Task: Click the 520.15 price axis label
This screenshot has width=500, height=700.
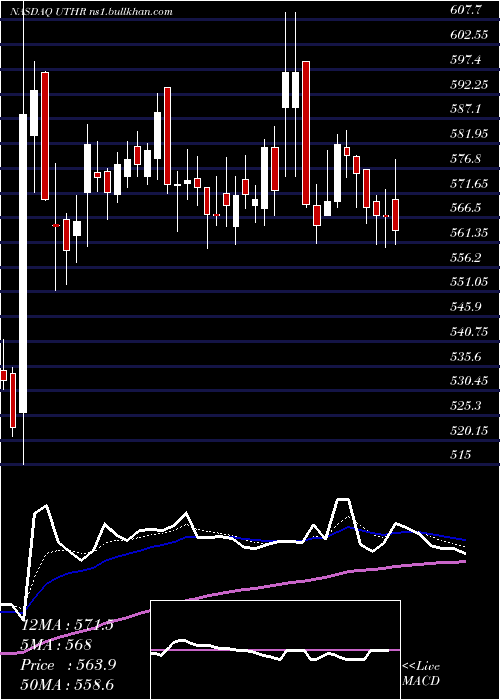Action: coord(469,431)
